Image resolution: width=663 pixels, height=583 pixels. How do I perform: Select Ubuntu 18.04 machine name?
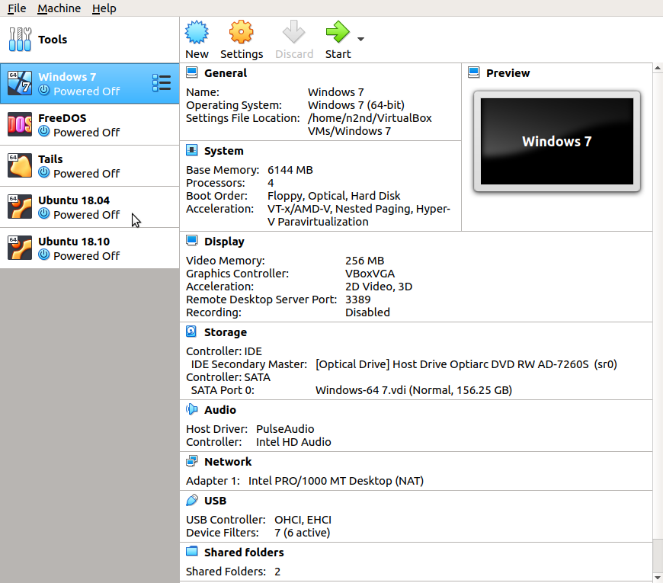point(74,200)
